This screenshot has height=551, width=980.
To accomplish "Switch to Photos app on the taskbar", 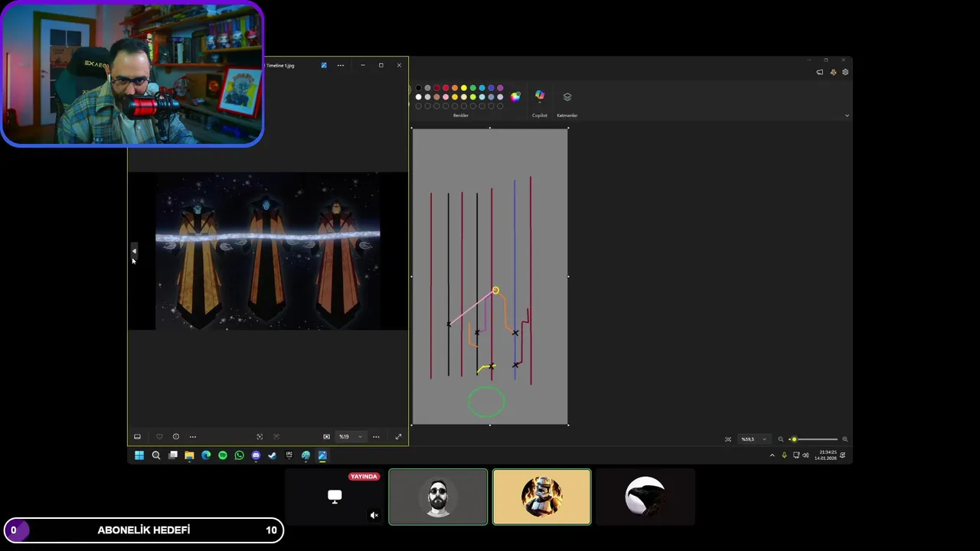I will pos(322,455).
